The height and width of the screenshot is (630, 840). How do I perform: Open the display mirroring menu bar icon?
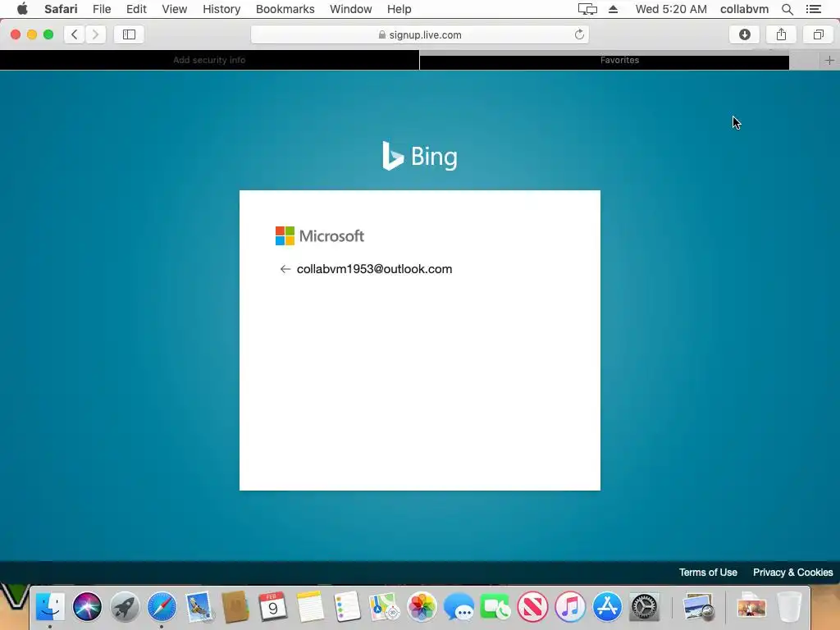tap(587, 9)
